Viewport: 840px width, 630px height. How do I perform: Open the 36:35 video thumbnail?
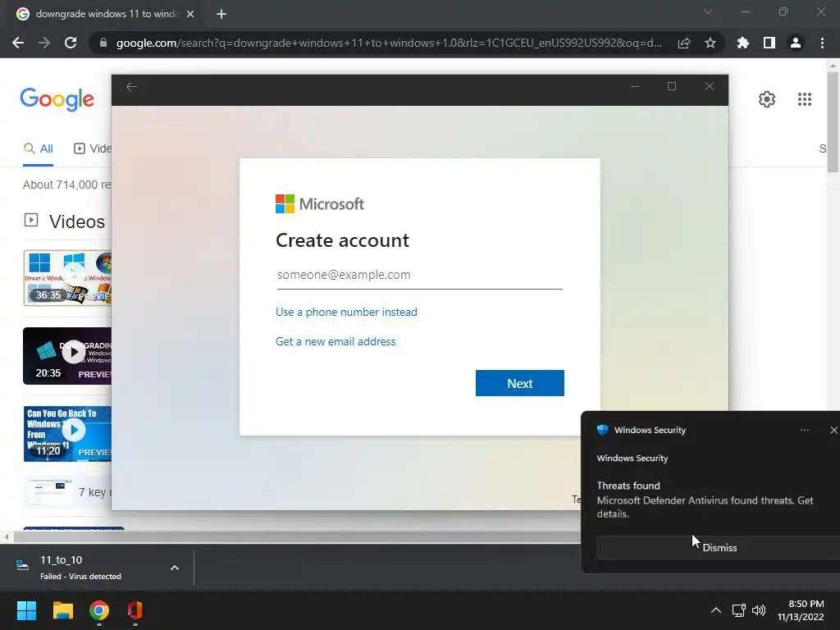(x=67, y=278)
